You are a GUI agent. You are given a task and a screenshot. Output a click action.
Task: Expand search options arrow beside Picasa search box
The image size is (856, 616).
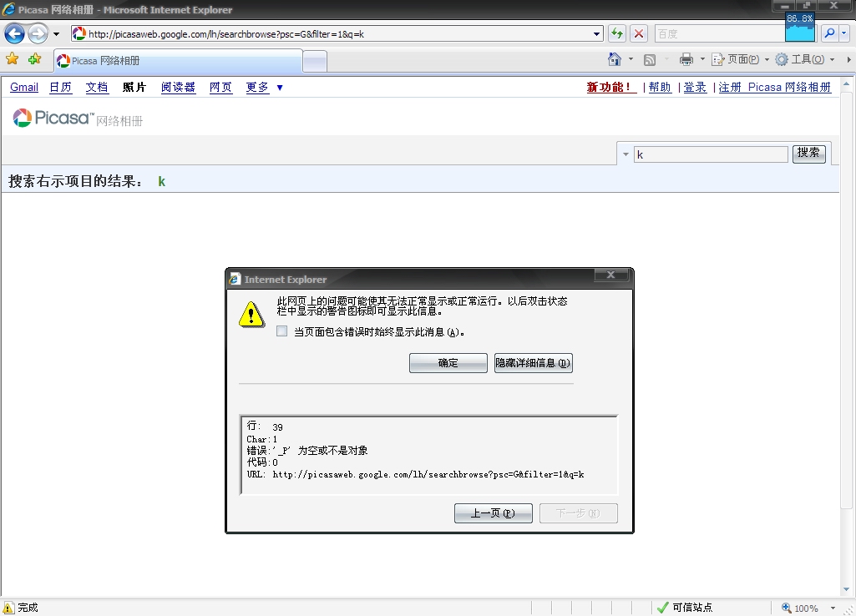[626, 154]
